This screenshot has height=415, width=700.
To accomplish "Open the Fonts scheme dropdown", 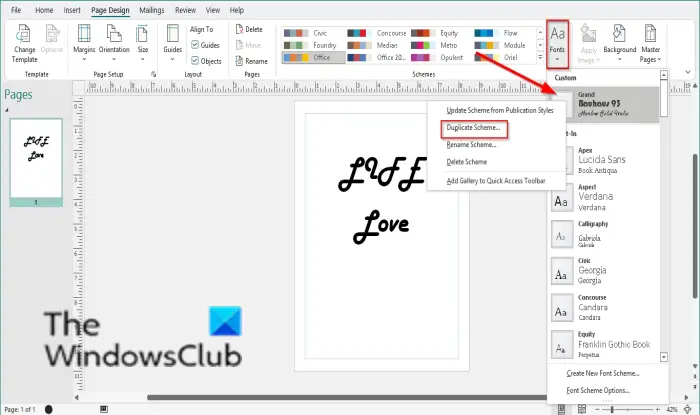I will coord(557,44).
